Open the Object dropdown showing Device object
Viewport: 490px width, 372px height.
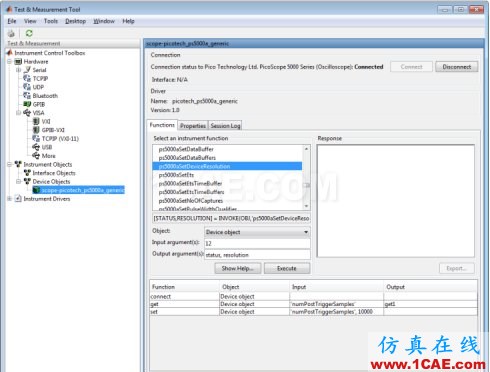click(x=257, y=232)
